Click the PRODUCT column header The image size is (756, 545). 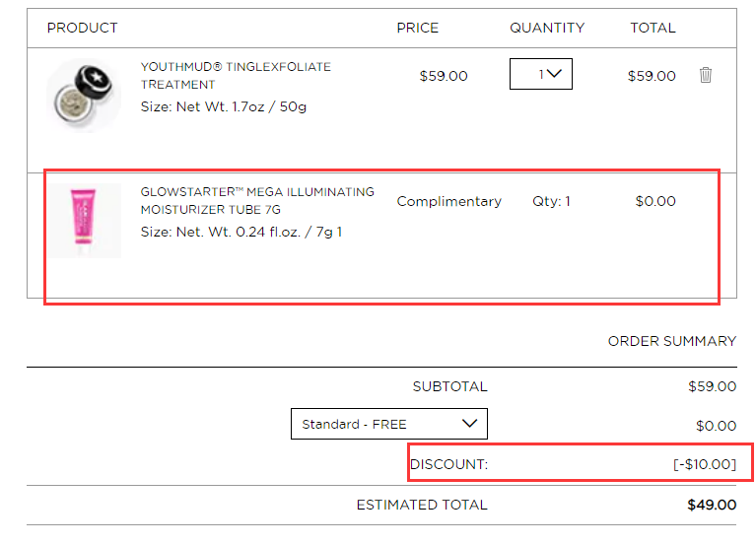82,28
